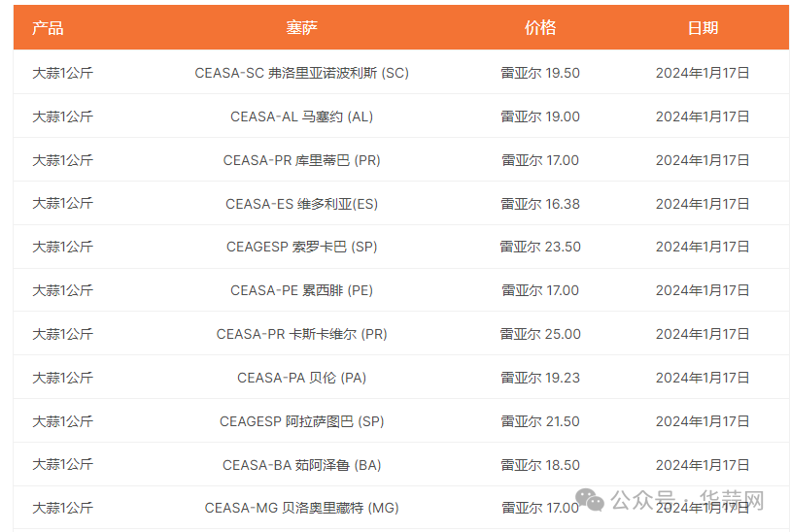
Task: Click the 2024年1月17日 date in 索罗卡巴 row
Action: (703, 247)
